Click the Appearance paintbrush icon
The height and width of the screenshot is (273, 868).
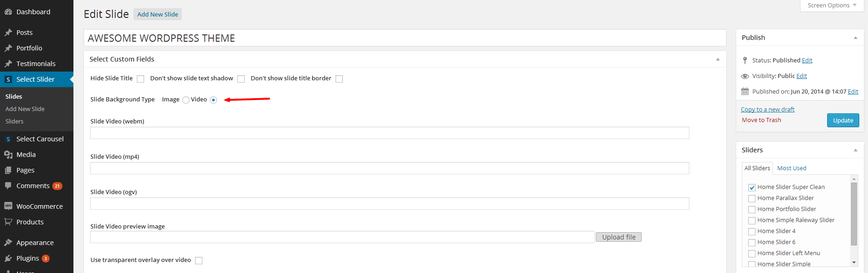[x=8, y=243]
